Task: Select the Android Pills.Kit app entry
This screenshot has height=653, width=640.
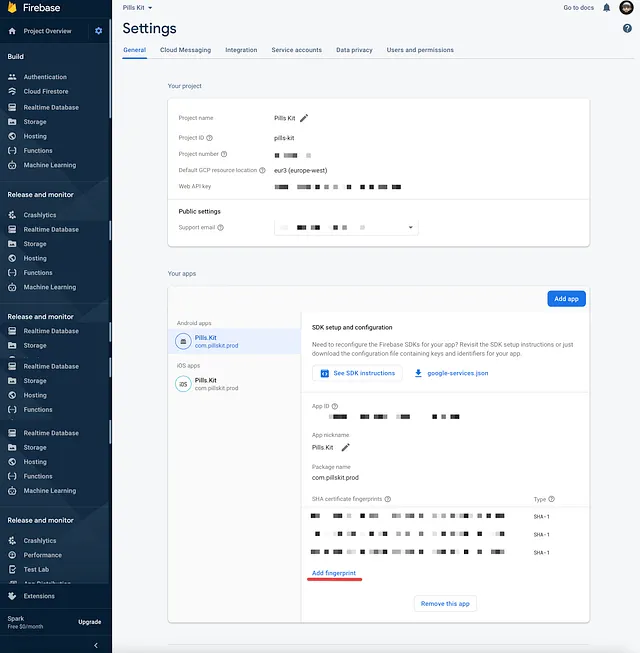Action: pos(234,341)
